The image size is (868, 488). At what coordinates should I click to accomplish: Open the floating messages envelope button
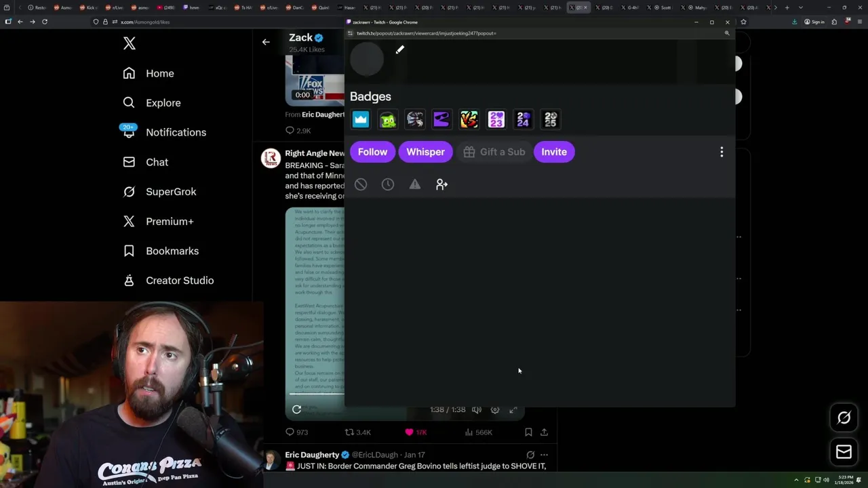tap(844, 451)
